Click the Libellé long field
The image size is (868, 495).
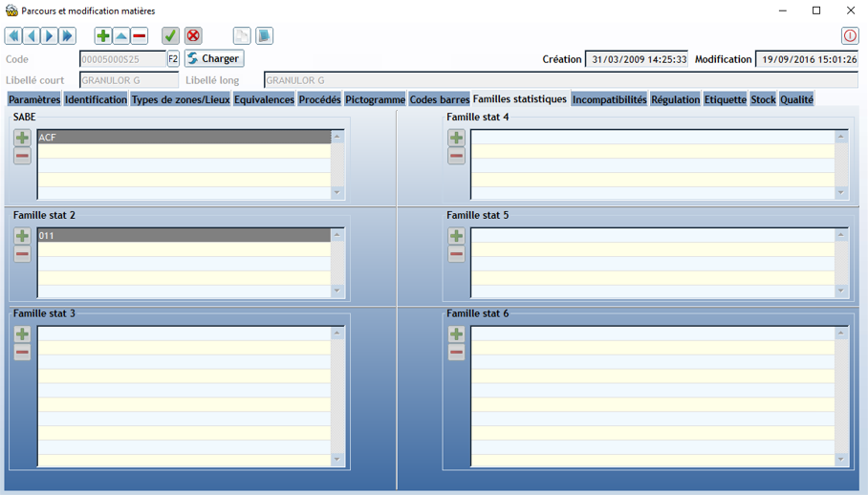point(561,80)
